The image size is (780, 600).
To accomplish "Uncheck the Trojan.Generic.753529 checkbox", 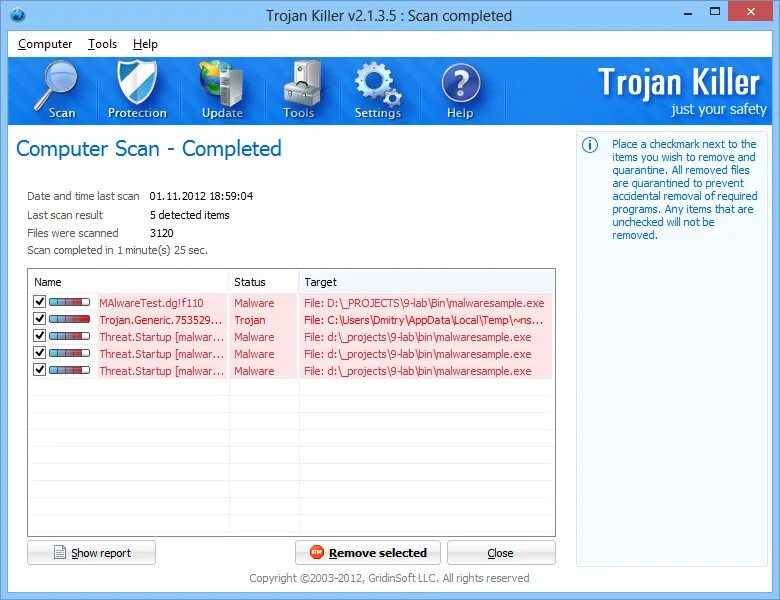I will coord(39,318).
